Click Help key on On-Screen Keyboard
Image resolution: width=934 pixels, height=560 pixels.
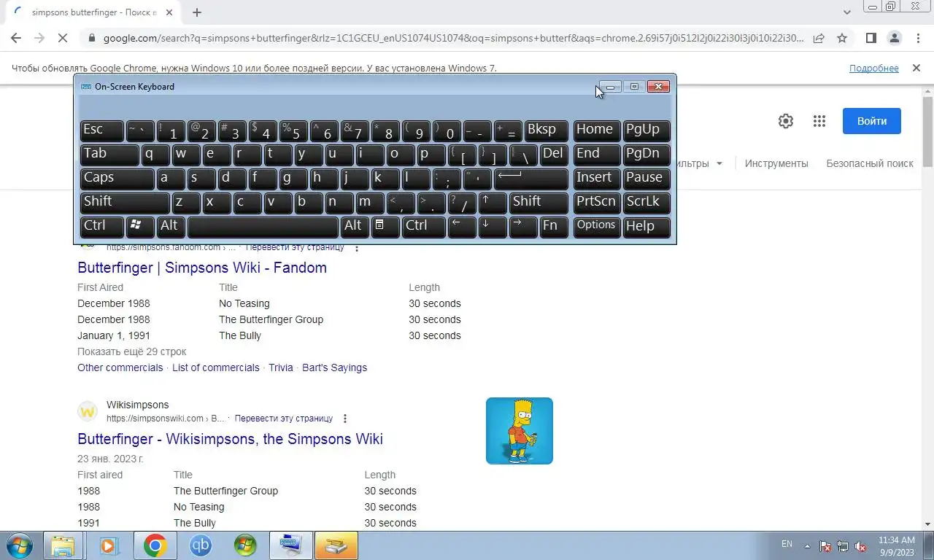[x=647, y=226]
